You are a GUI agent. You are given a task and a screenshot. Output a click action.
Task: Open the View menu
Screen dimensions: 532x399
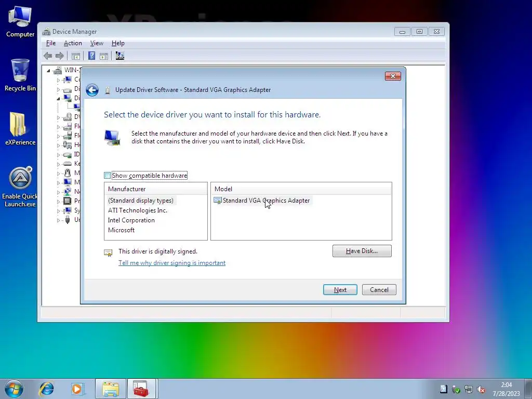tap(97, 43)
